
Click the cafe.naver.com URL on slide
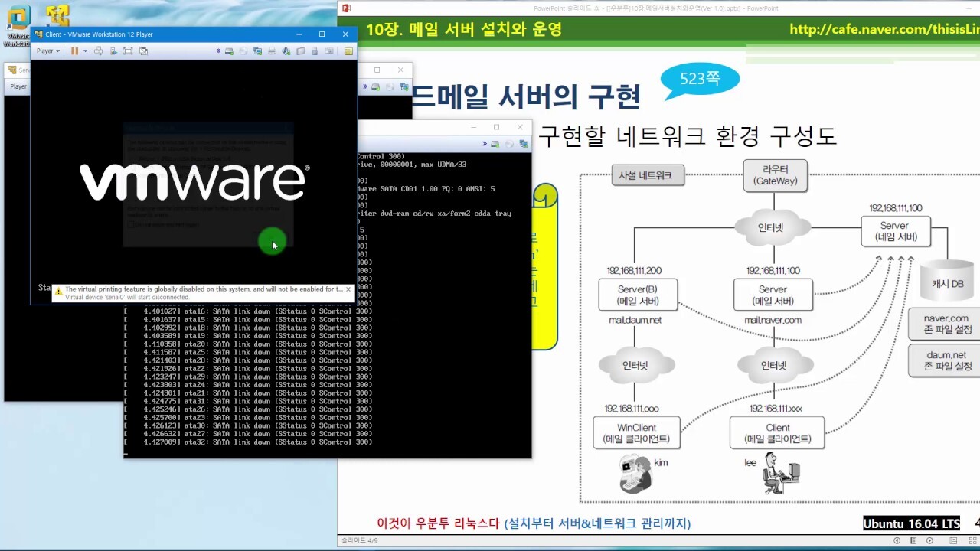coord(884,30)
